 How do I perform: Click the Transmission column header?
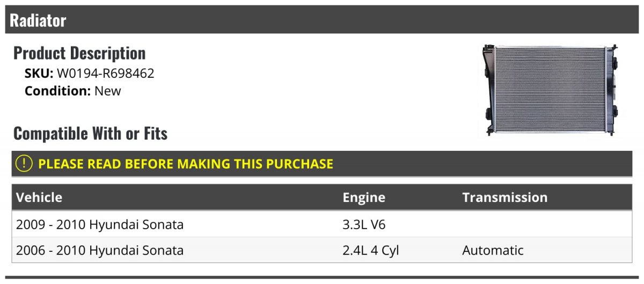(505, 198)
